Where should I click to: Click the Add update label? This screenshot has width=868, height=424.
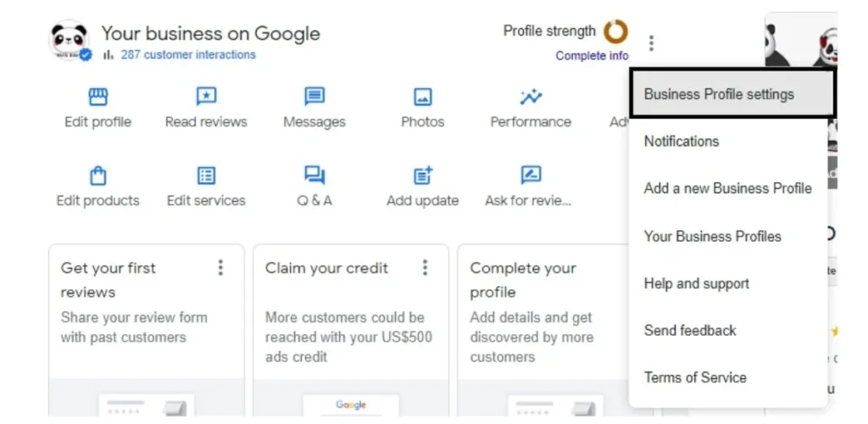point(423,200)
